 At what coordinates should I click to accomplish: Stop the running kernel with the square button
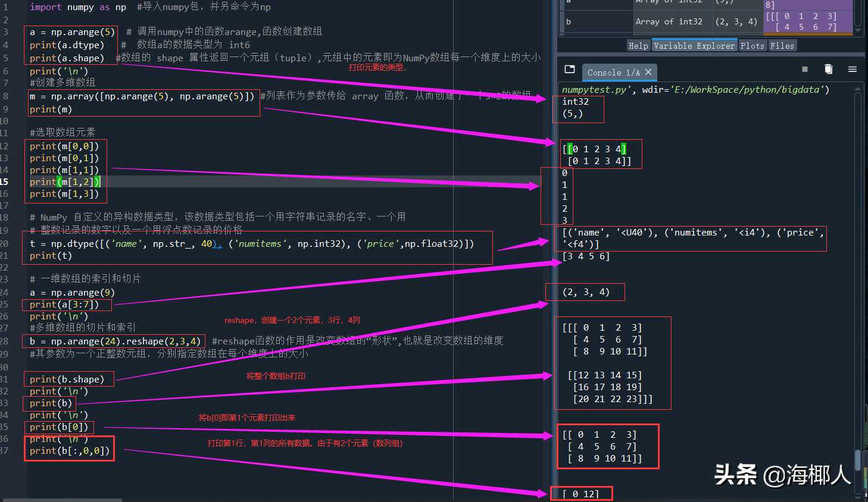click(805, 70)
